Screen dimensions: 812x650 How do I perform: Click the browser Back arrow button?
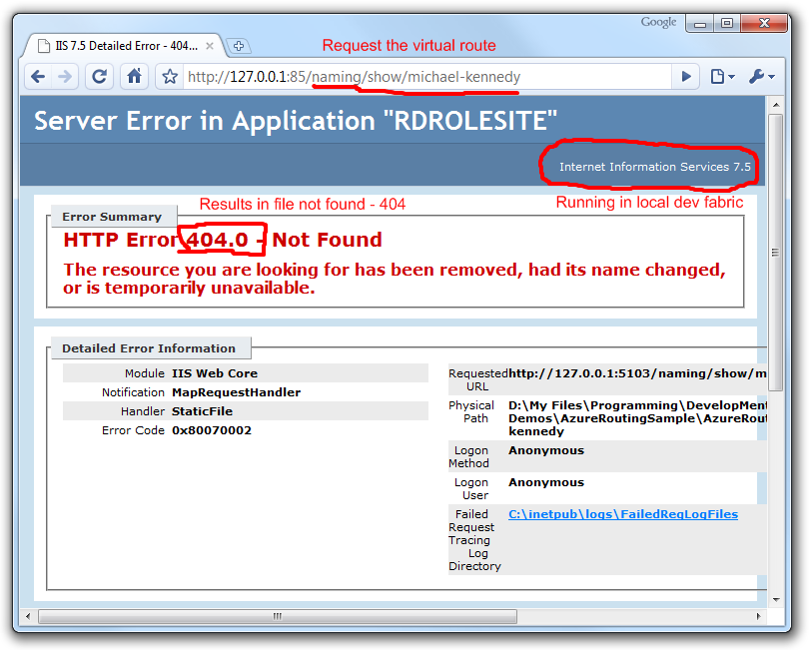click(38, 77)
